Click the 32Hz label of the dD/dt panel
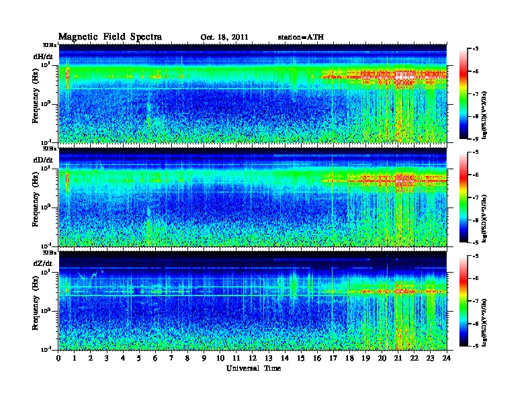This screenshot has height=411, width=532. [50, 148]
